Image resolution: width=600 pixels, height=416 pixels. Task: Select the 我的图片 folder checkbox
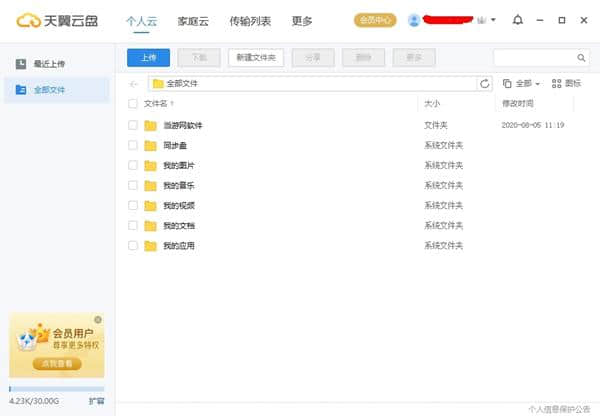pos(133,165)
